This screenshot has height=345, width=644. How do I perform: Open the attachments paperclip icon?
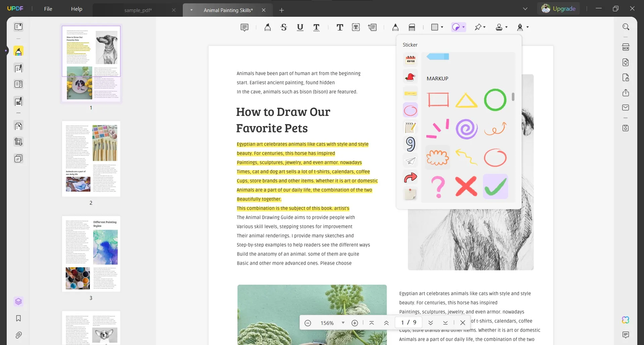click(x=18, y=335)
